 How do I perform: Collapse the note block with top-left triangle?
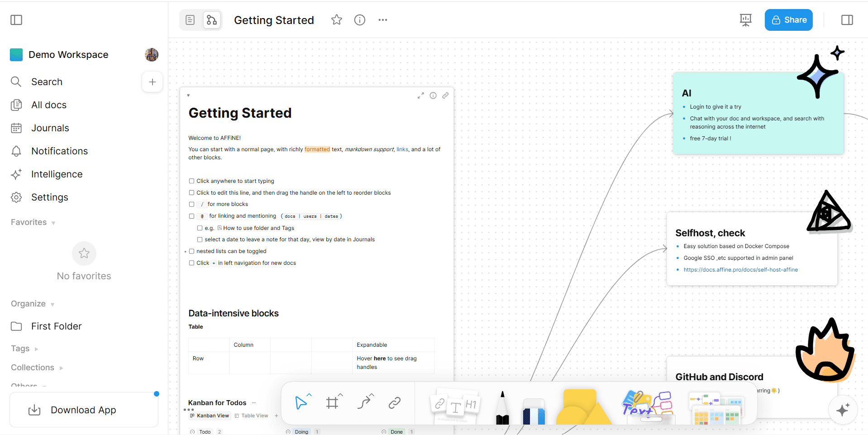coord(188,96)
